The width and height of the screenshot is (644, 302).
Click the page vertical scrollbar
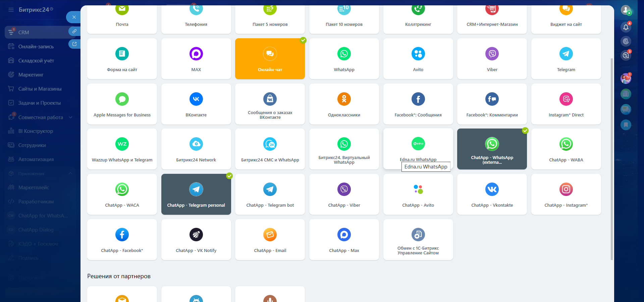[612, 158]
